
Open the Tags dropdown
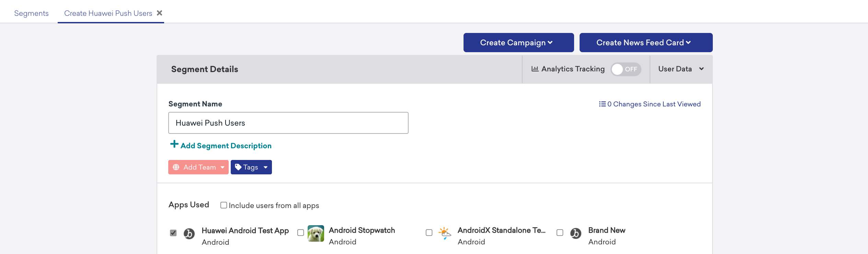[251, 167]
